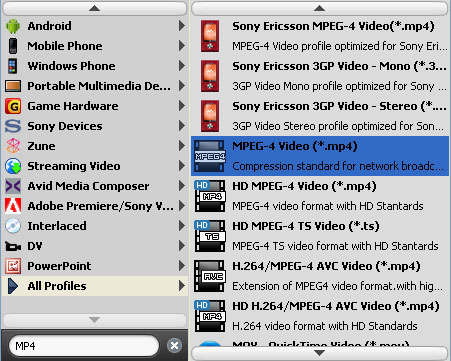Select Sony Ericsson 3GP Video - Stereo profile
This screenshot has width=451, height=361.
point(320,116)
